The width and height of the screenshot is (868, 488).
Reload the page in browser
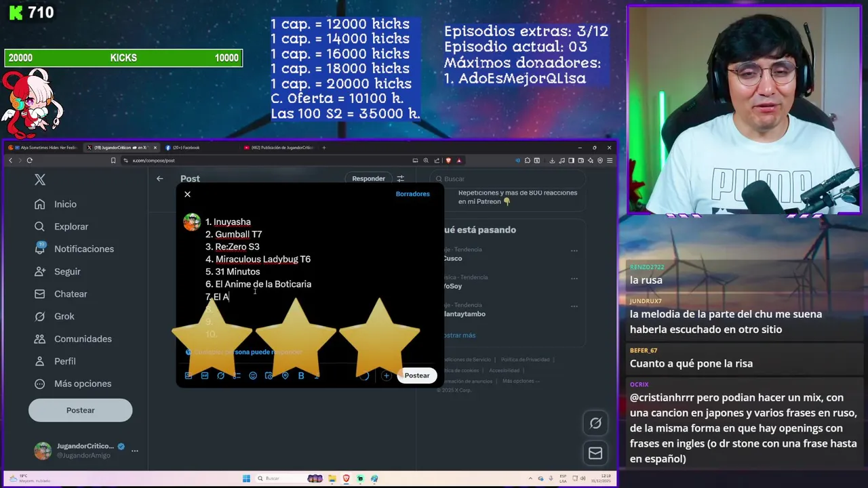(29, 161)
